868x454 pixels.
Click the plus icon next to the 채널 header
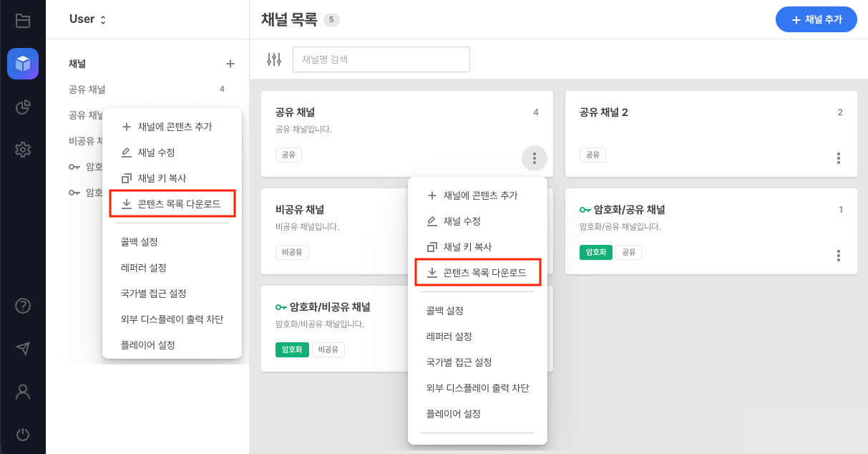point(230,64)
